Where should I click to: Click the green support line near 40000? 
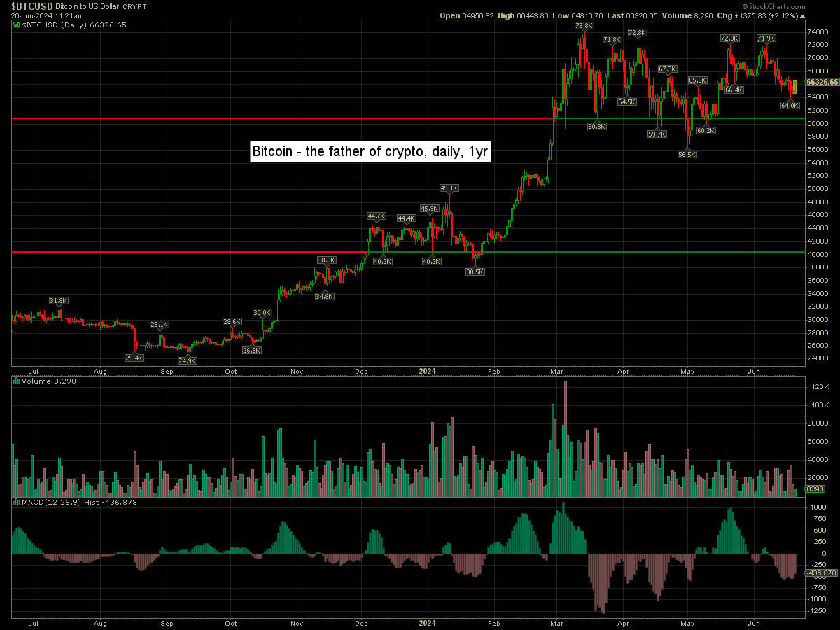point(630,252)
